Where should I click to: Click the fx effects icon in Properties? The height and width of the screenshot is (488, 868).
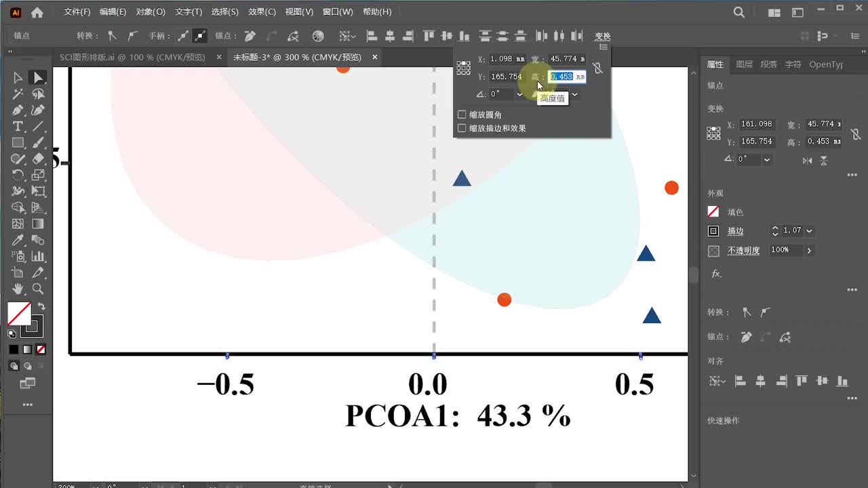click(x=716, y=274)
